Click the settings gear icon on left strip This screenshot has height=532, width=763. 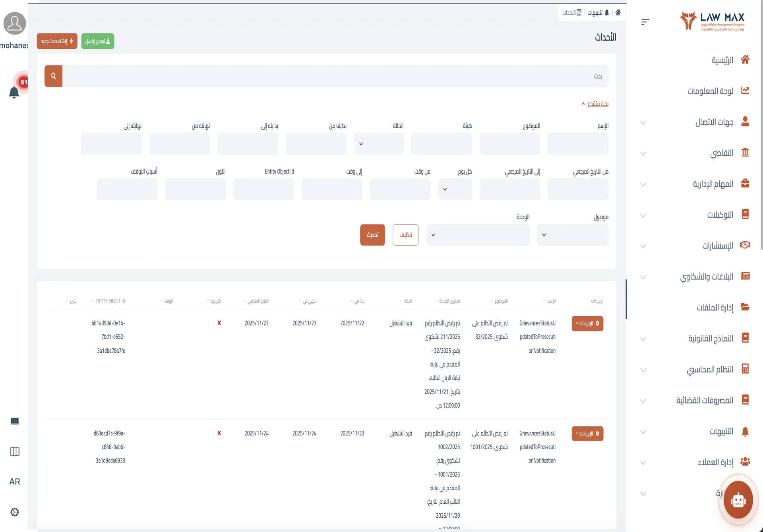click(x=15, y=512)
